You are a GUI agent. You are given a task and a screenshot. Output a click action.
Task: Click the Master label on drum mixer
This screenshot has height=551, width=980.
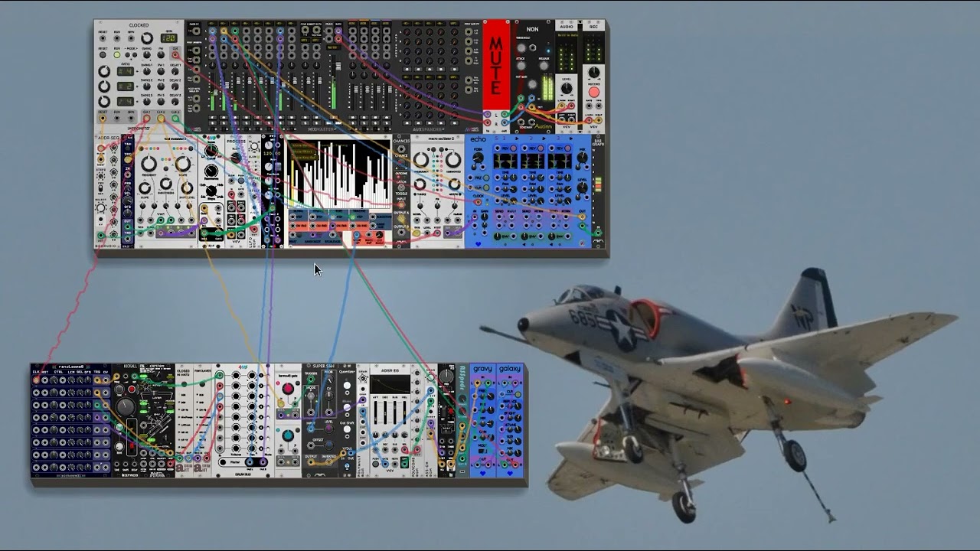pos(234,462)
